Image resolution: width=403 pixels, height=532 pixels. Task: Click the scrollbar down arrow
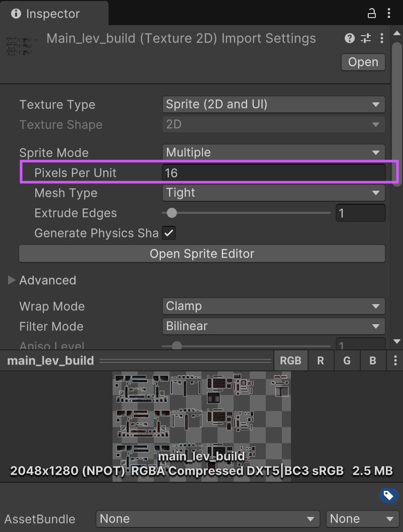[x=396, y=341]
